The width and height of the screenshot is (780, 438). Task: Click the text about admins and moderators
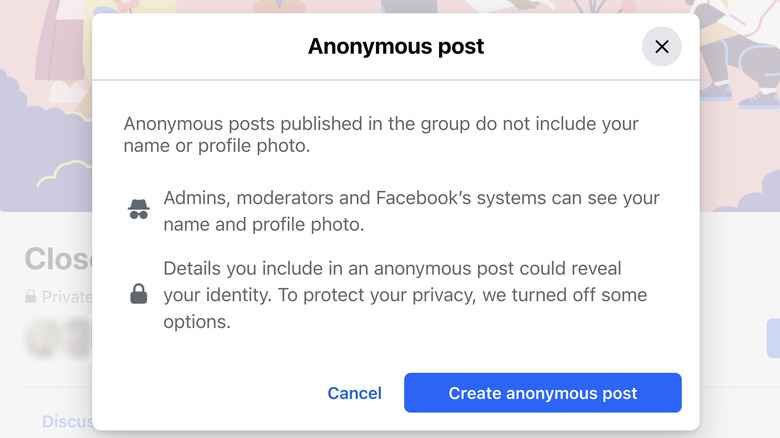(x=411, y=211)
